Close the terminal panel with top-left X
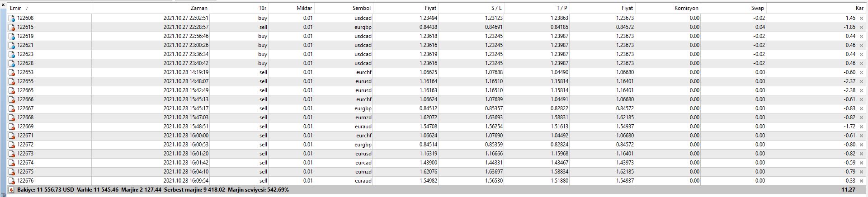Screen dimensions: 868x197 pyautogui.click(x=4, y=5)
